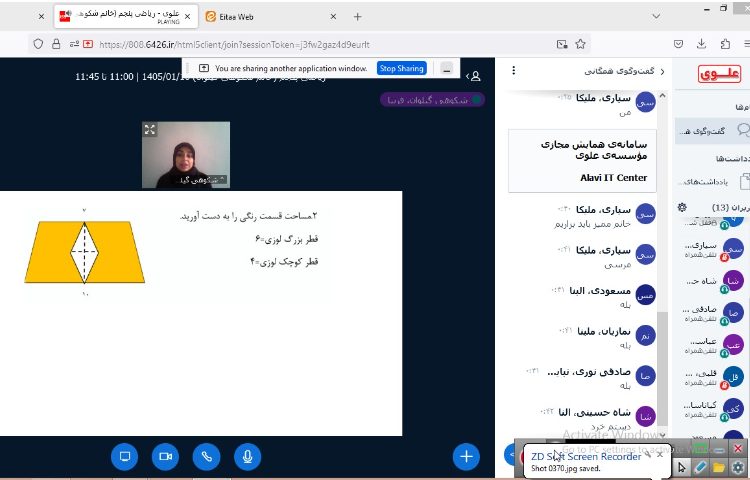
Task: Bookmark page with the star icon
Action: [x=581, y=44]
